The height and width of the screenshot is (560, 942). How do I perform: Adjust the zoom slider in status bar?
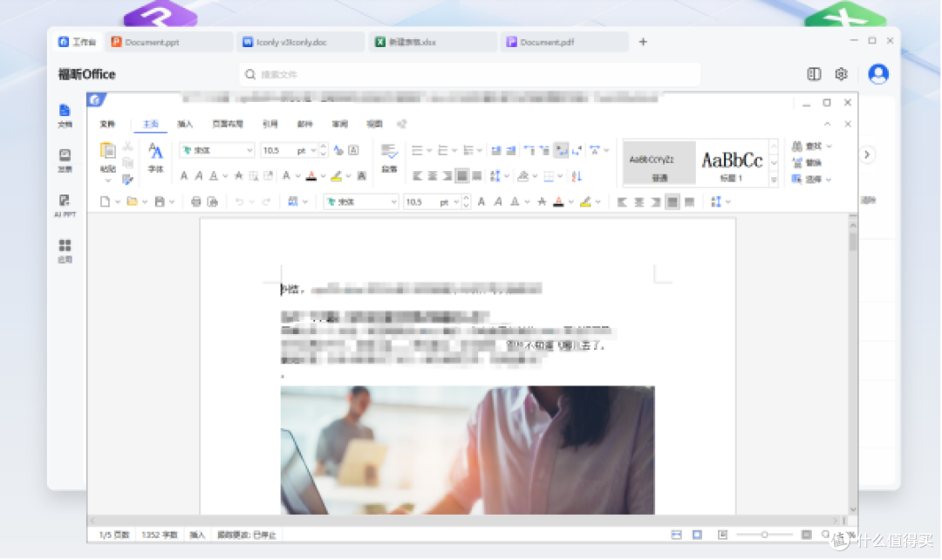[765, 535]
